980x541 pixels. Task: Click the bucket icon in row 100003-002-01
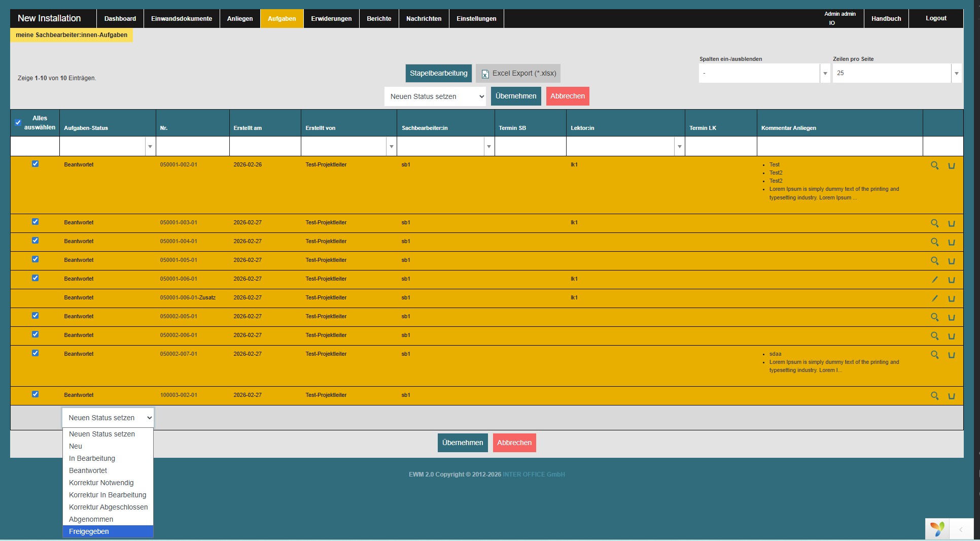[x=952, y=396]
